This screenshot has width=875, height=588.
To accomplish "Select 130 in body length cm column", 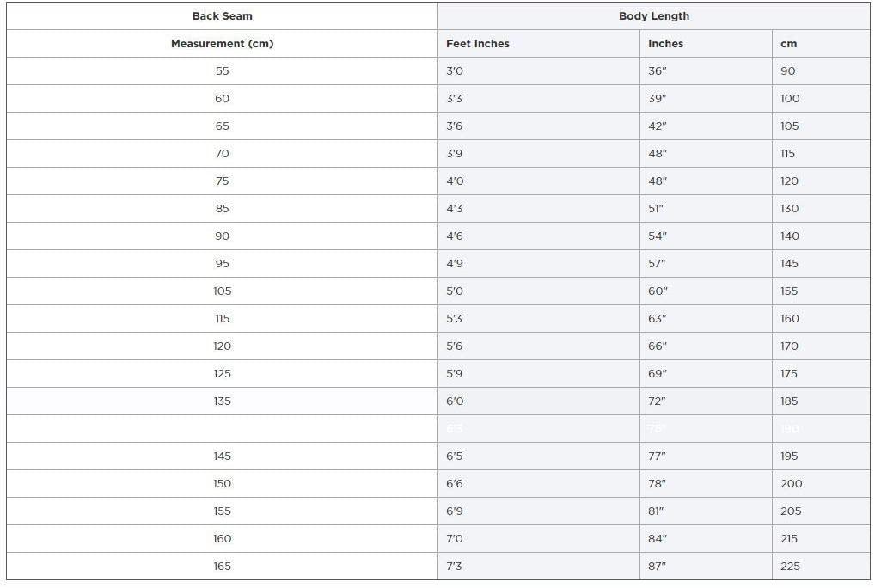I will click(x=789, y=209).
